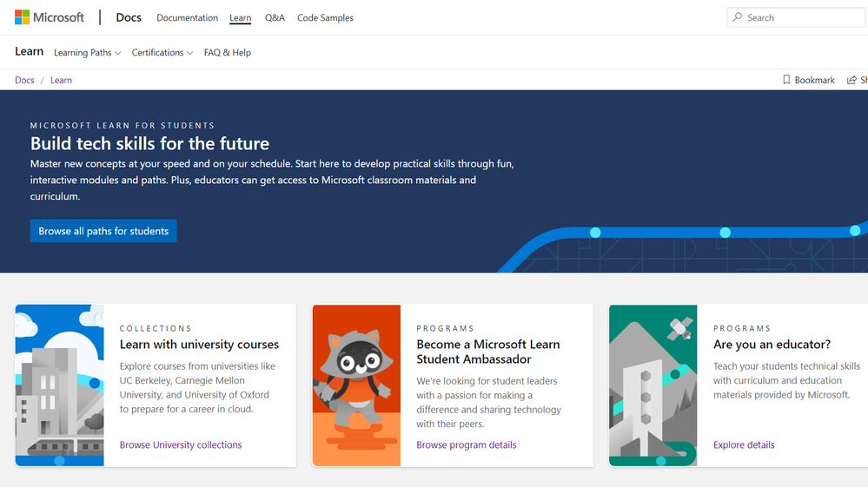Click Become a Microsoft Learn Student Ambassador
Screen dimensions: 868x487
(488, 352)
